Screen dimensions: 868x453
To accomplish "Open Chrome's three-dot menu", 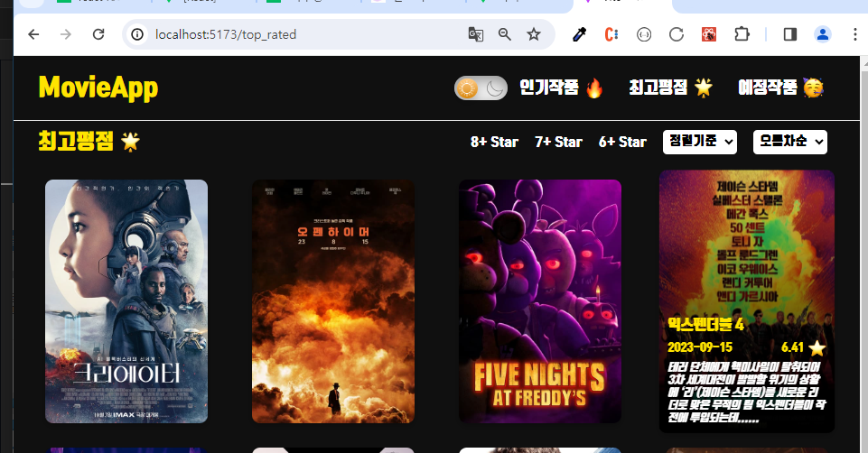I will 855,34.
